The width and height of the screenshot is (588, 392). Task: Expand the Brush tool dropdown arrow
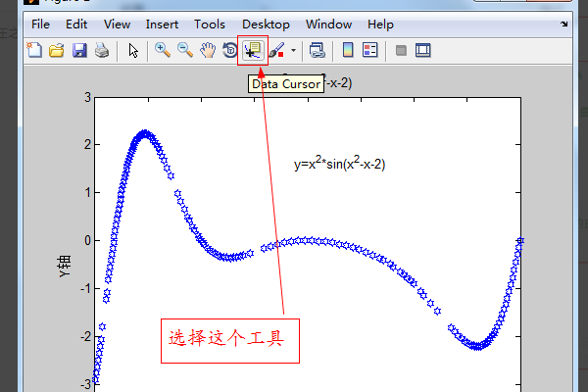click(x=293, y=50)
